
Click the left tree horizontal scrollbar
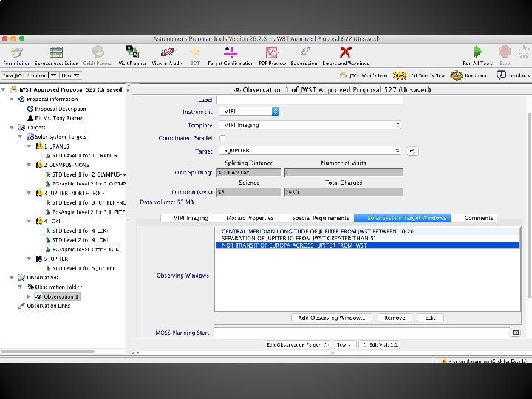[x=48, y=352]
